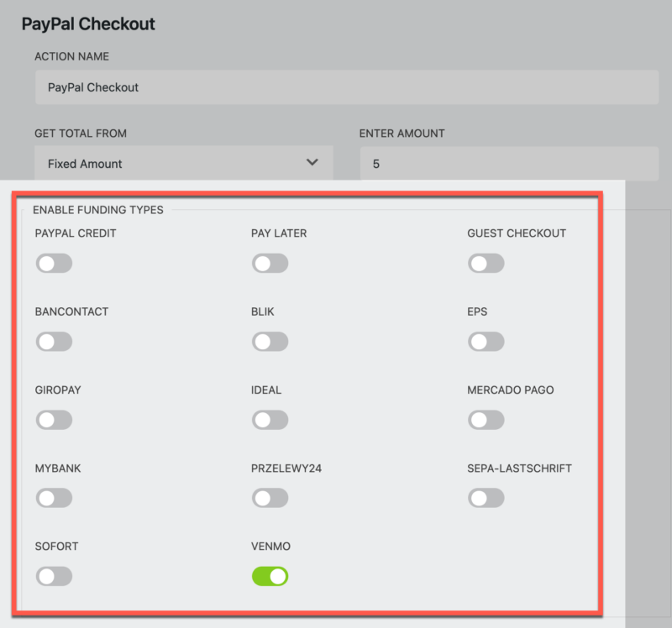The height and width of the screenshot is (628, 672).
Task: Disable the VENMO funding toggle
Action: pyautogui.click(x=270, y=575)
